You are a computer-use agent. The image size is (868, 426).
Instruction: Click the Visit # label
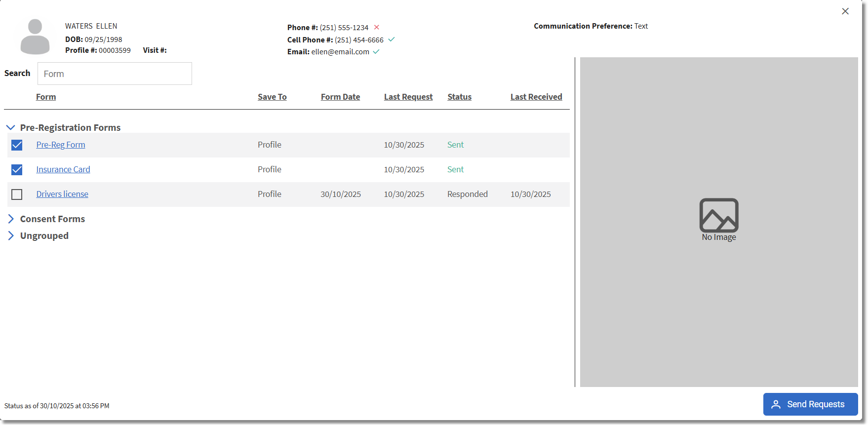point(155,50)
